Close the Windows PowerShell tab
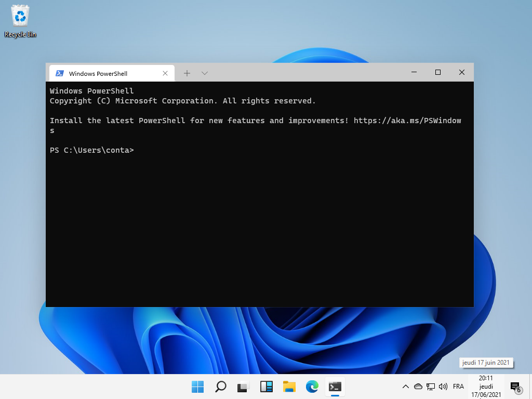 pyautogui.click(x=165, y=73)
